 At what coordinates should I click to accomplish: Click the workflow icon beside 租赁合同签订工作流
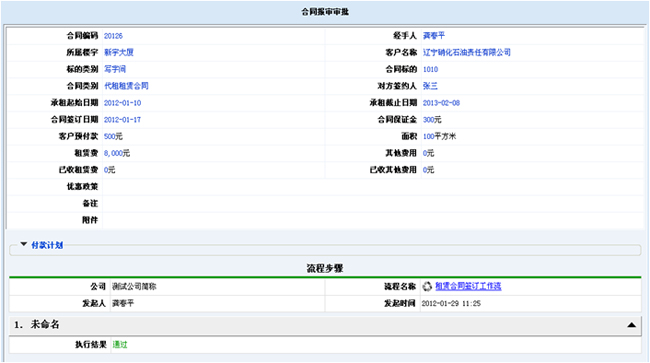coord(427,286)
